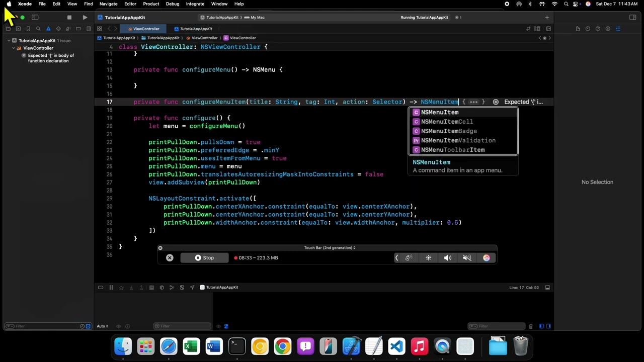Add an editor pane on the right

coord(548,29)
